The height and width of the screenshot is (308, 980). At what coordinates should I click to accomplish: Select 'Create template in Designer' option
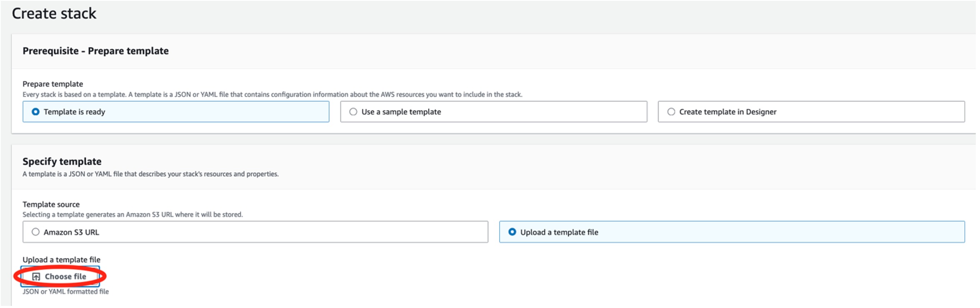[811, 112]
